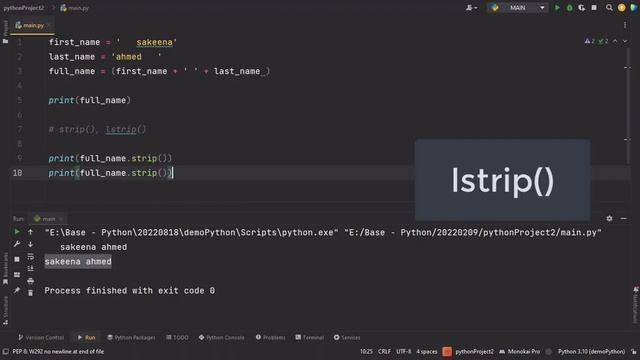Screen dimensions: 640x360
Task: Jump to previous highlighted error arrow
Action: (616, 41)
